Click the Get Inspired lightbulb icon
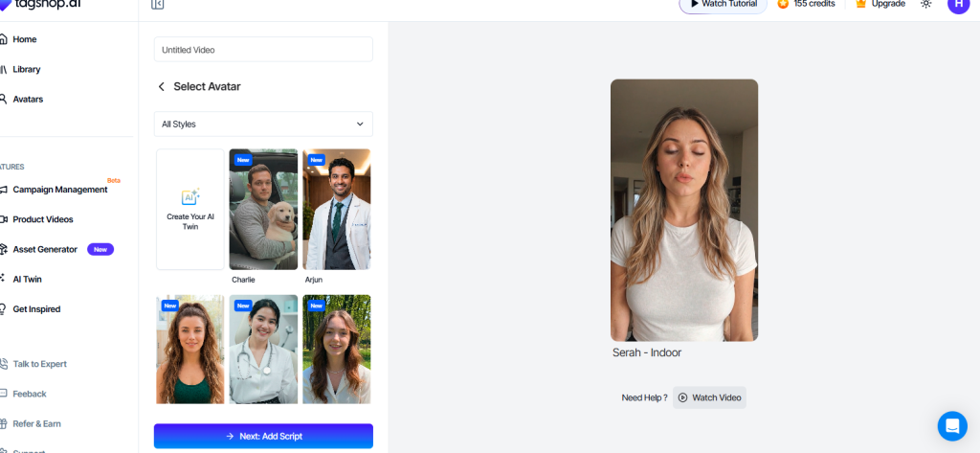Screen dimensions: 980x453 [3, 309]
